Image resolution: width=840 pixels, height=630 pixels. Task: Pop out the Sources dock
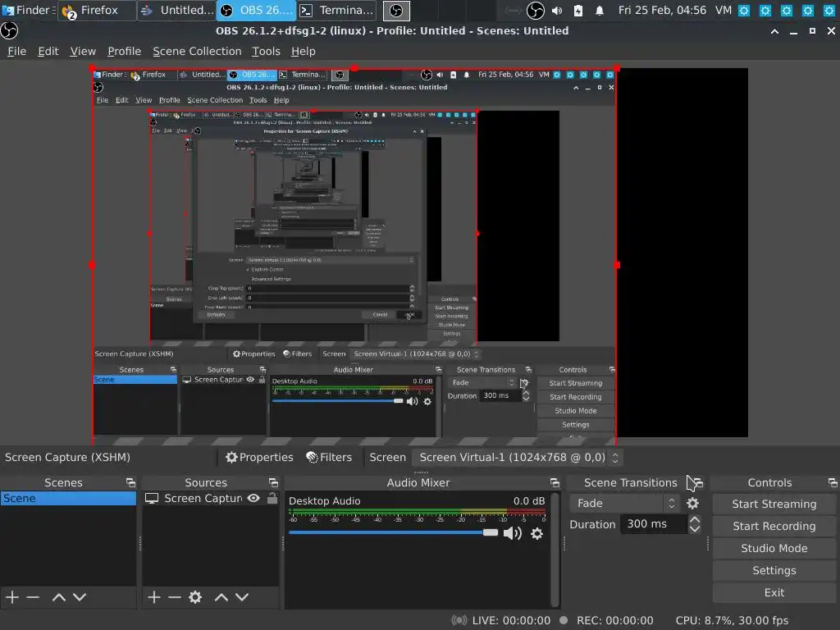pos(273,482)
